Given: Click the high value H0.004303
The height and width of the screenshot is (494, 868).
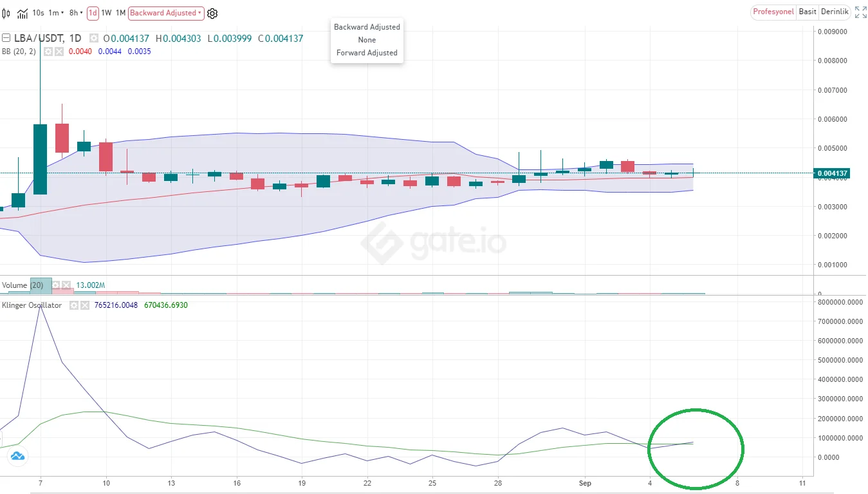Looking at the screenshot, I should [178, 38].
